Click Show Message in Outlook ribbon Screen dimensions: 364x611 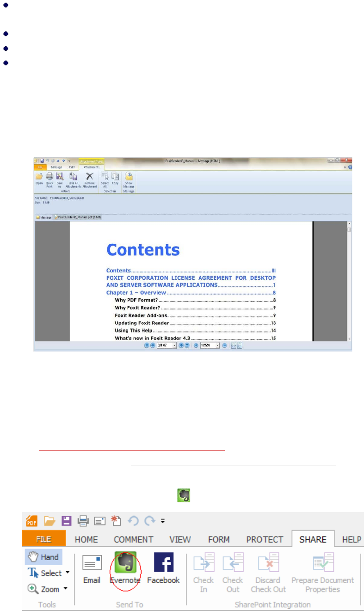tap(129, 180)
